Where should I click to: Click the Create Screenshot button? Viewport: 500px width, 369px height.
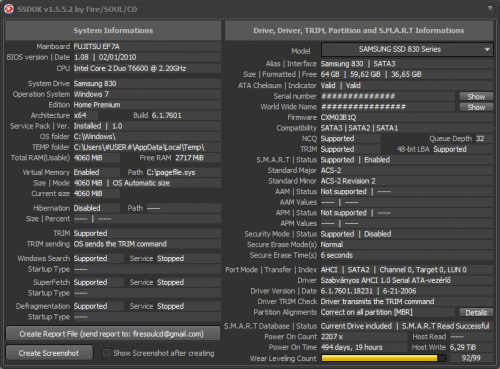coord(49,353)
